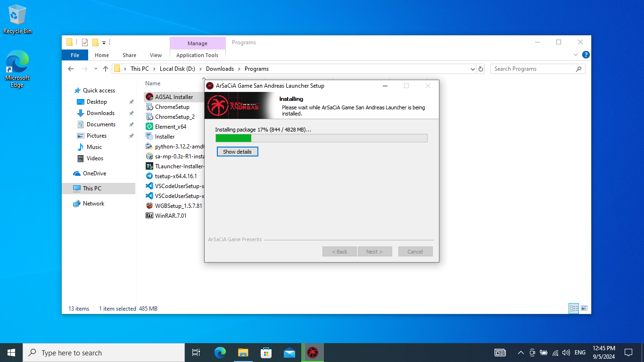Viewport: 644px width, 362px height.
Task: Open the Home ribbon tab
Action: coord(102,55)
